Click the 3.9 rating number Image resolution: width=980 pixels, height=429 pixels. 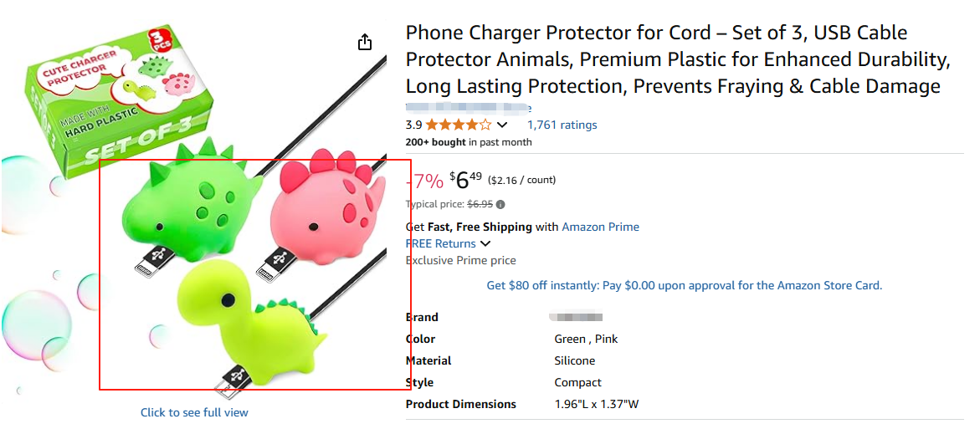click(x=413, y=125)
